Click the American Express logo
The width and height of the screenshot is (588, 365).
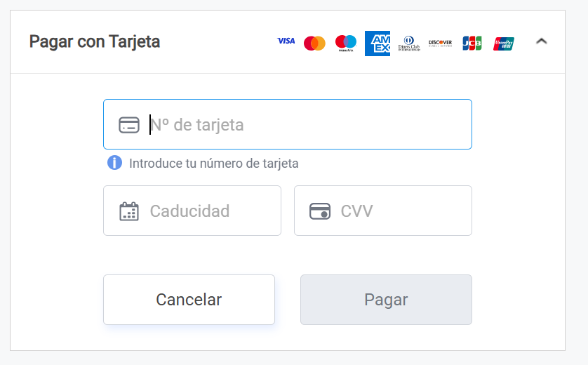[x=377, y=43]
